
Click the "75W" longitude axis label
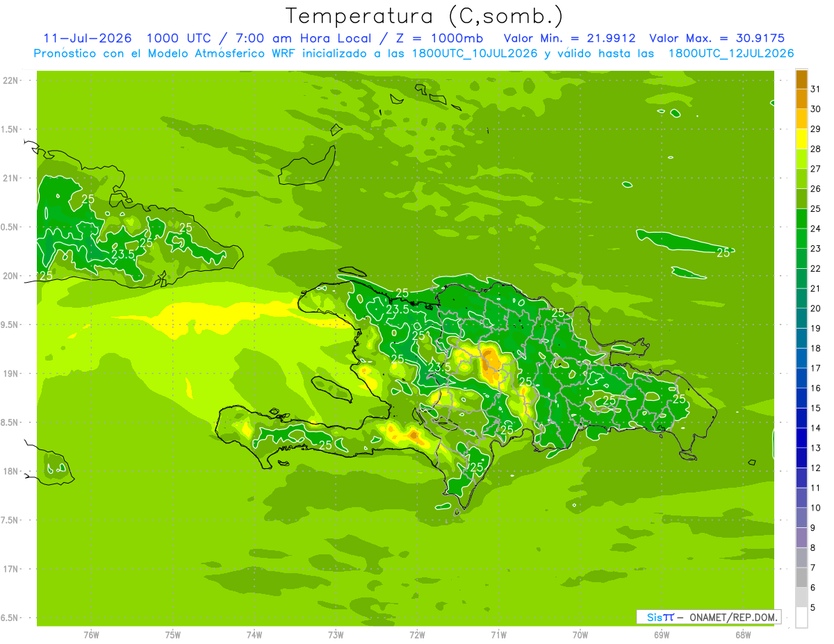[x=172, y=635]
